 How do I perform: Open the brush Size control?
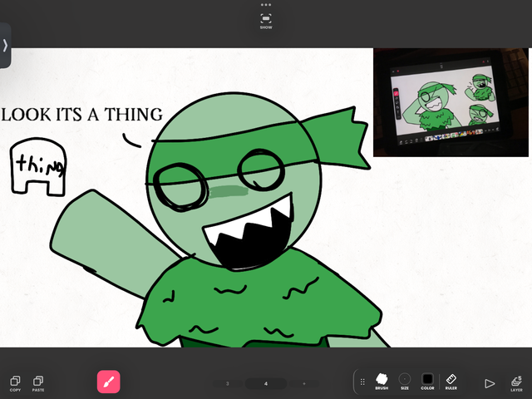[x=405, y=381]
